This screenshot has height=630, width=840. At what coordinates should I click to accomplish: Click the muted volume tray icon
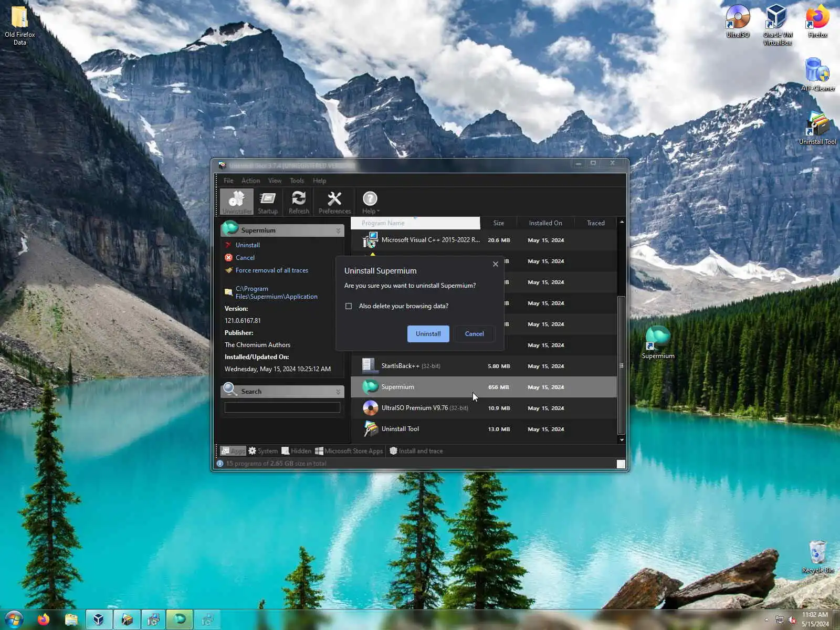(792, 620)
